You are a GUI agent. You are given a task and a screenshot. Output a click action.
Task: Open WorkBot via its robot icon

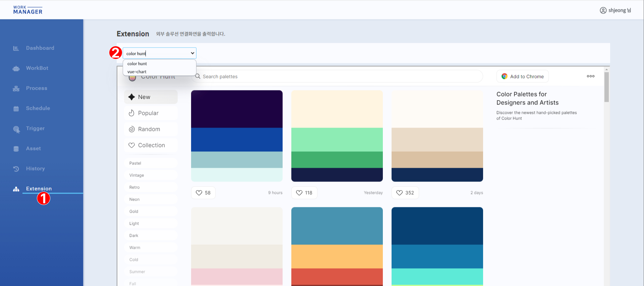tap(16, 68)
